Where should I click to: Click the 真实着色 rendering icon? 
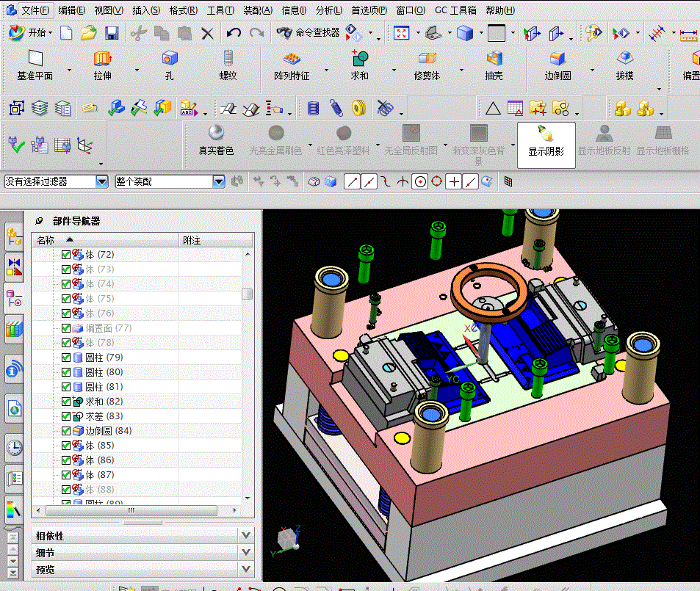(216, 139)
